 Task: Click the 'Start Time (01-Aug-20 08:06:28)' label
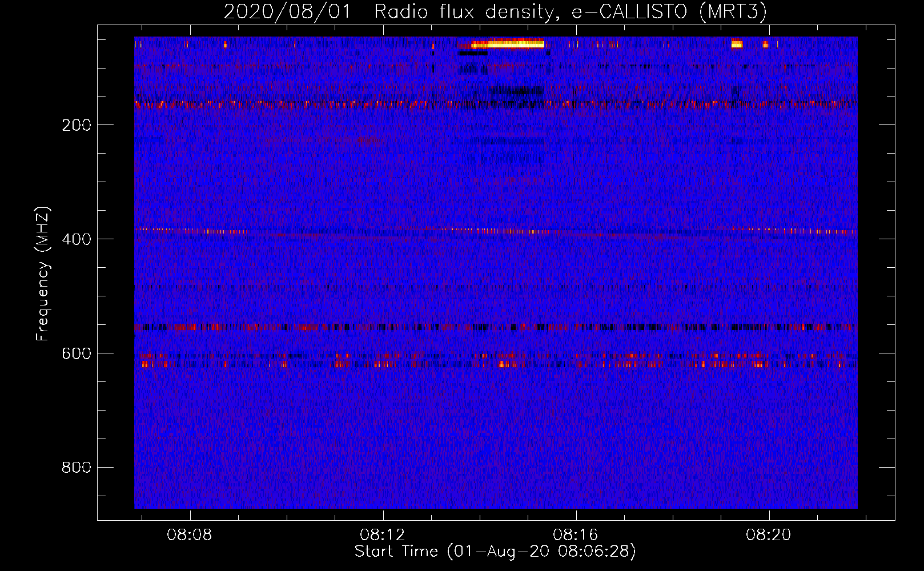pyautogui.click(x=495, y=552)
